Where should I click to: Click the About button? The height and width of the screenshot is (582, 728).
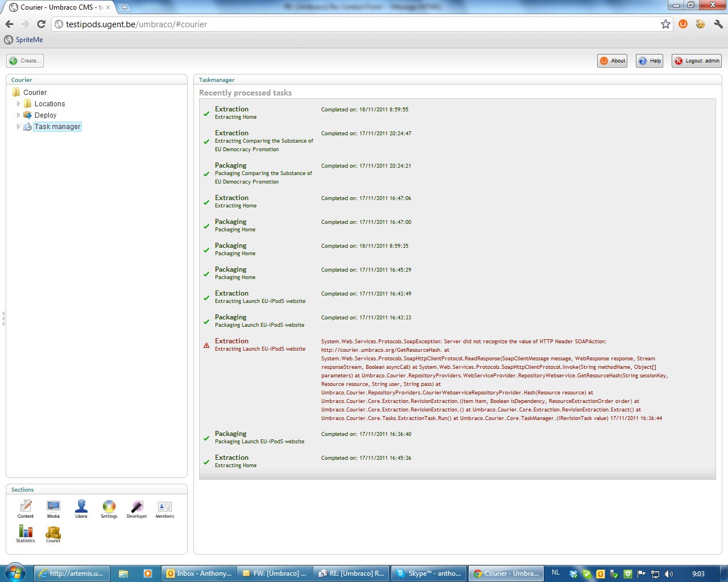612,61
